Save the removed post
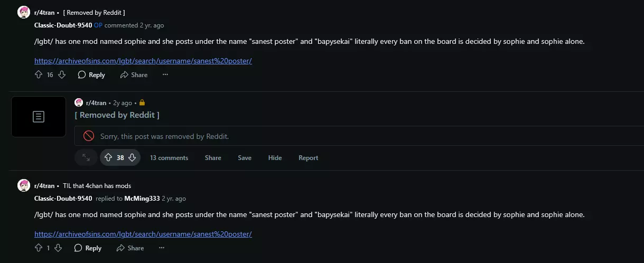644x263 pixels. tap(245, 158)
